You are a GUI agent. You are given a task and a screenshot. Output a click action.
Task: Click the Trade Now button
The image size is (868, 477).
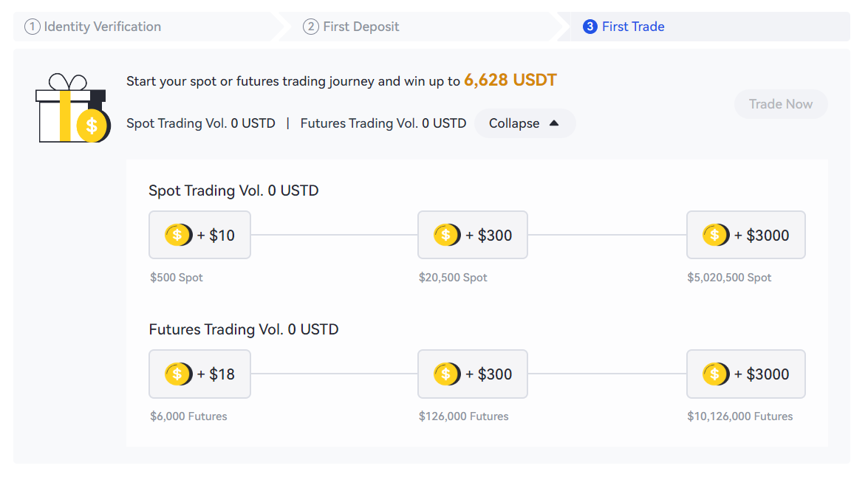click(x=781, y=104)
